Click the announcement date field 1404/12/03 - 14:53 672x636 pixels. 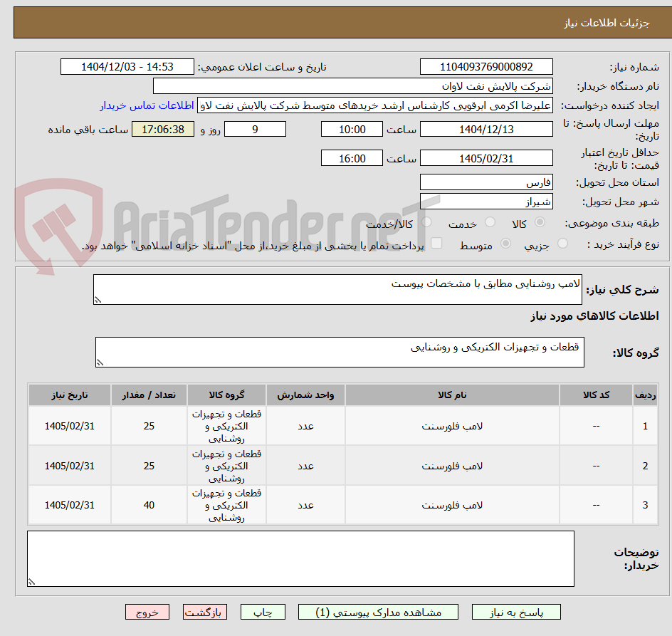pos(127,67)
